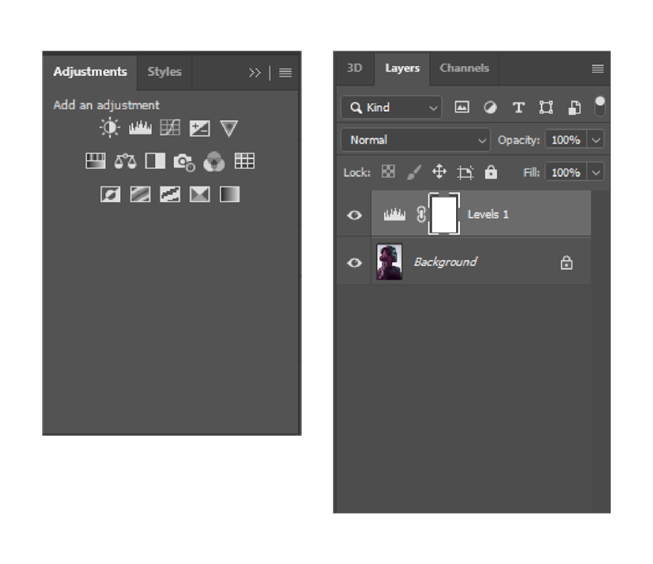653x564 pixels.
Task: Add a Curves adjustment
Action: [170, 128]
